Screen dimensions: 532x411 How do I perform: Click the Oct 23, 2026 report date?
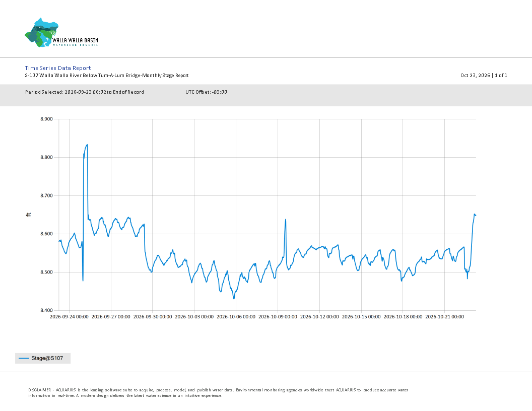[x=475, y=75]
